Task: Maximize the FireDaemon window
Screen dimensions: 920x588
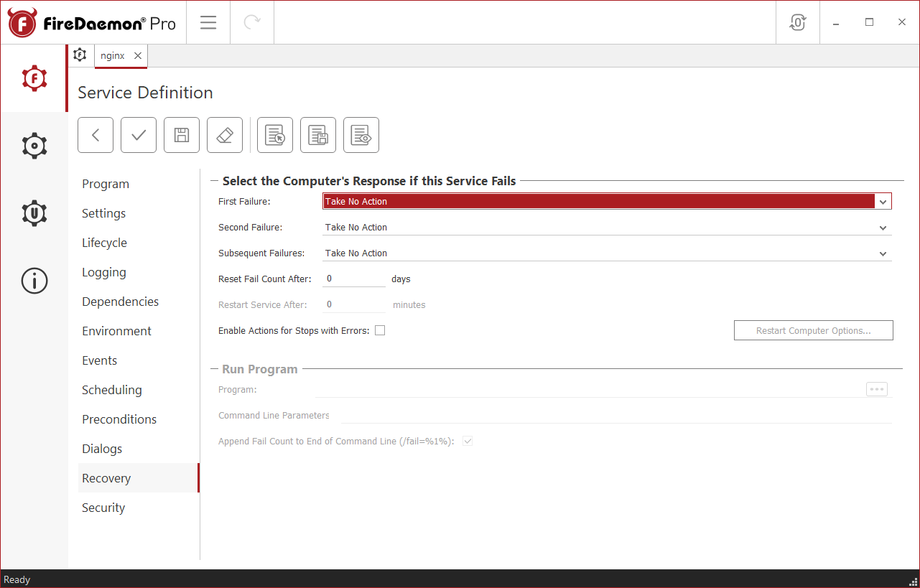Action: (x=869, y=22)
